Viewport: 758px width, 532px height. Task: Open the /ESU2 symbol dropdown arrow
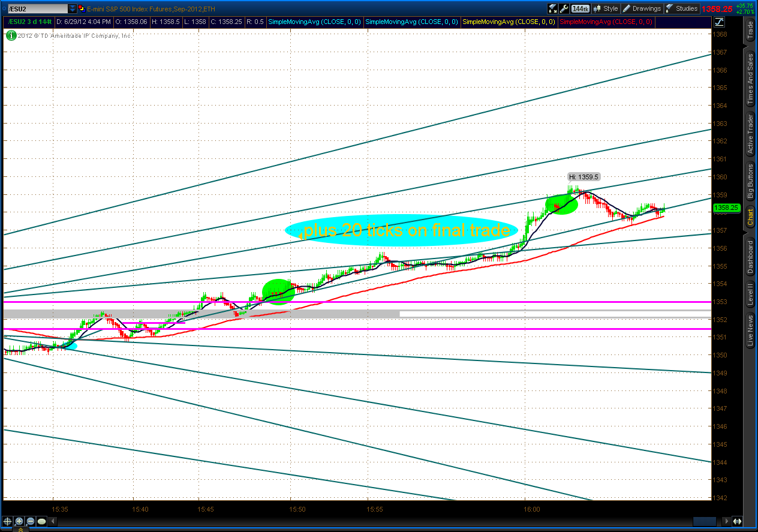(x=73, y=8)
